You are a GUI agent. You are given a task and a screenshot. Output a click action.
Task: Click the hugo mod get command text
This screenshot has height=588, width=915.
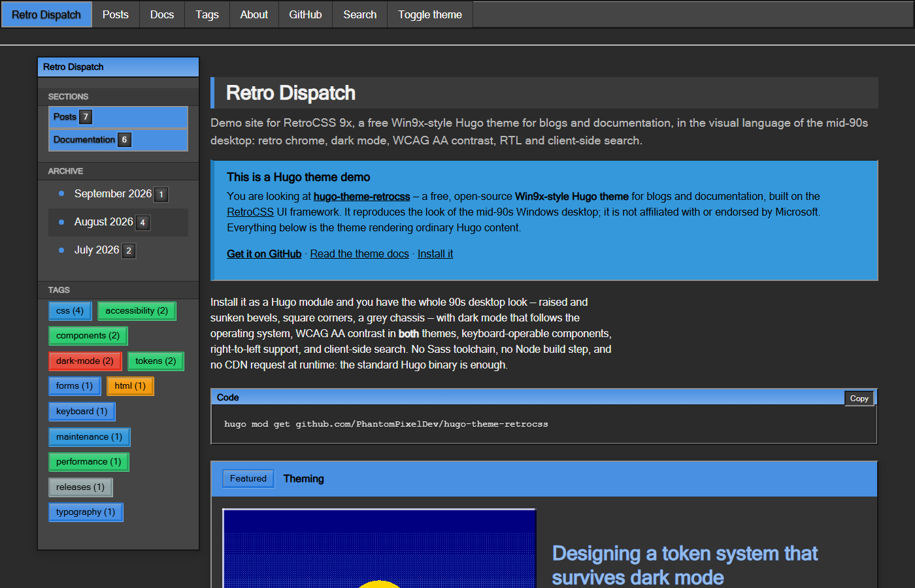tap(386, 425)
